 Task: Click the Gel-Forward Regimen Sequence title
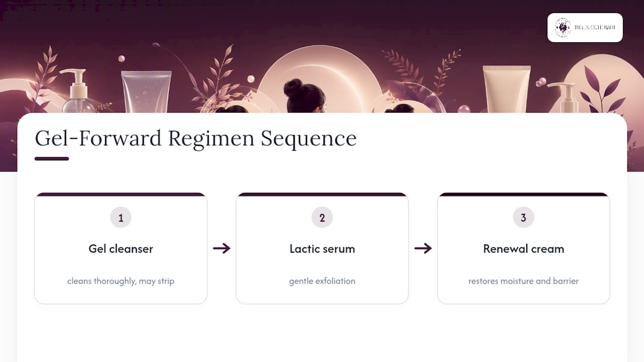tap(196, 139)
